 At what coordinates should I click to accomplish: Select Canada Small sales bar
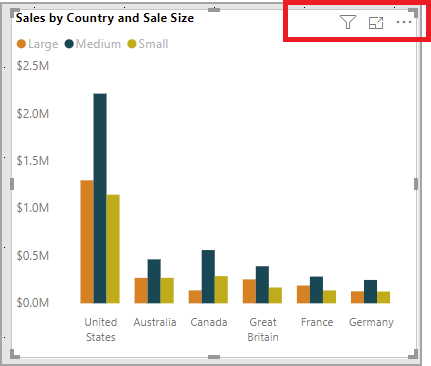(x=221, y=290)
